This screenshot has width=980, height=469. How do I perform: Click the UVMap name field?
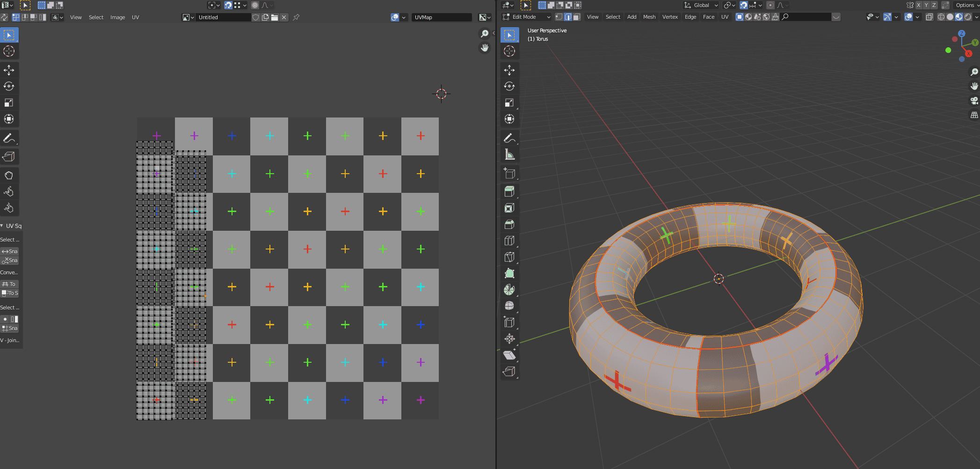click(x=441, y=17)
